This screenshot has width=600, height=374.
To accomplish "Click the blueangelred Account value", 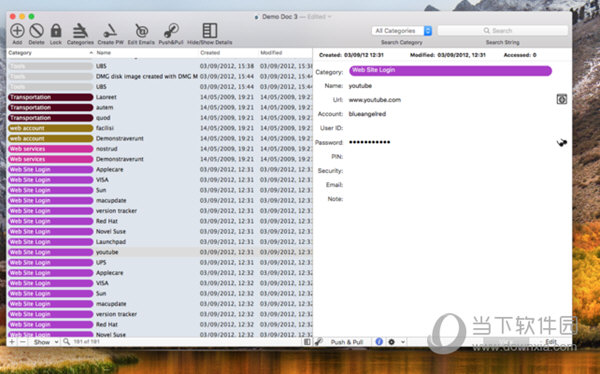I will 367,114.
